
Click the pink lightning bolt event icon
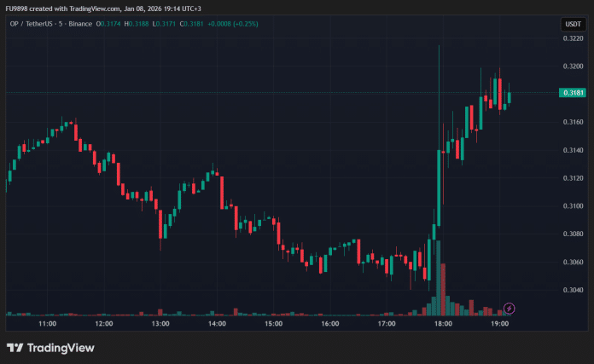pos(510,308)
